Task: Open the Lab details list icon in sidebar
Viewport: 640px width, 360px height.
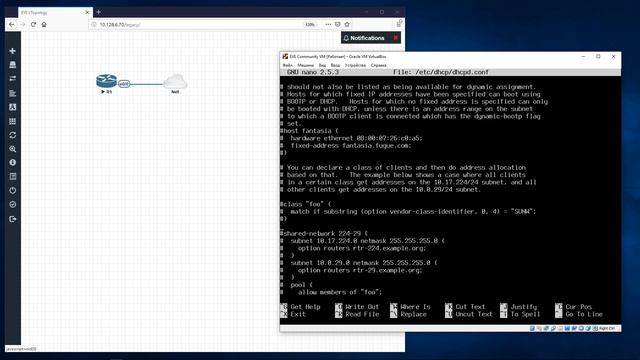Action: [x=13, y=176]
